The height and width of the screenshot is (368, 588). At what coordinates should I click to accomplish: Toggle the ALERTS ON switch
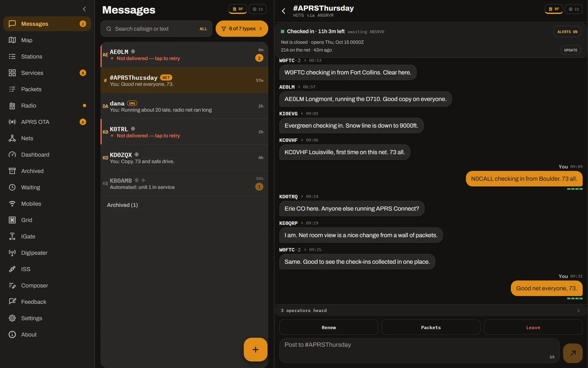567,32
